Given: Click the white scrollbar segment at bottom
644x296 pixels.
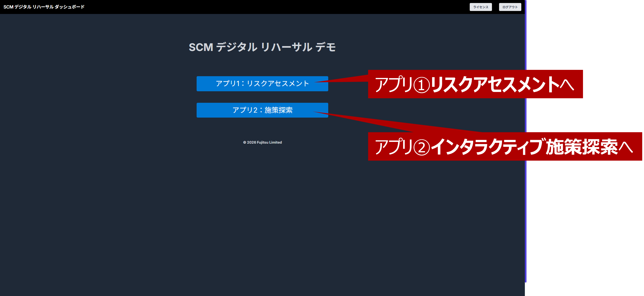Looking at the screenshot, I should (x=526, y=289).
